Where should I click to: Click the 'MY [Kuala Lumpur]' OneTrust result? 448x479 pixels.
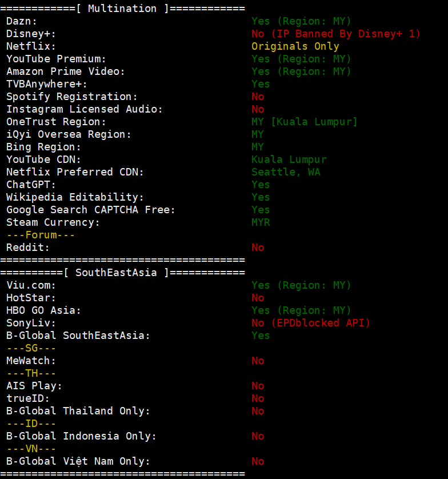(x=304, y=122)
